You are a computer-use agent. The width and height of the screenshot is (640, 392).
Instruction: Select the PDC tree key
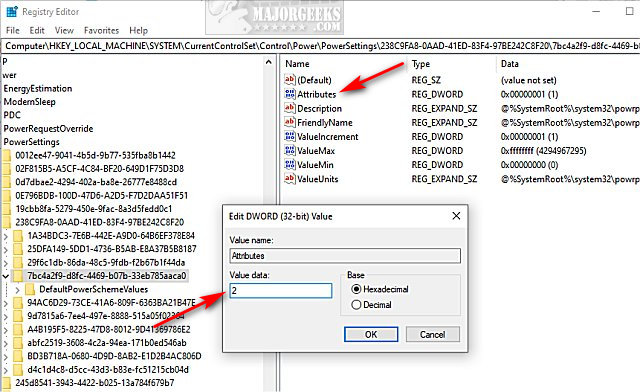(12, 115)
